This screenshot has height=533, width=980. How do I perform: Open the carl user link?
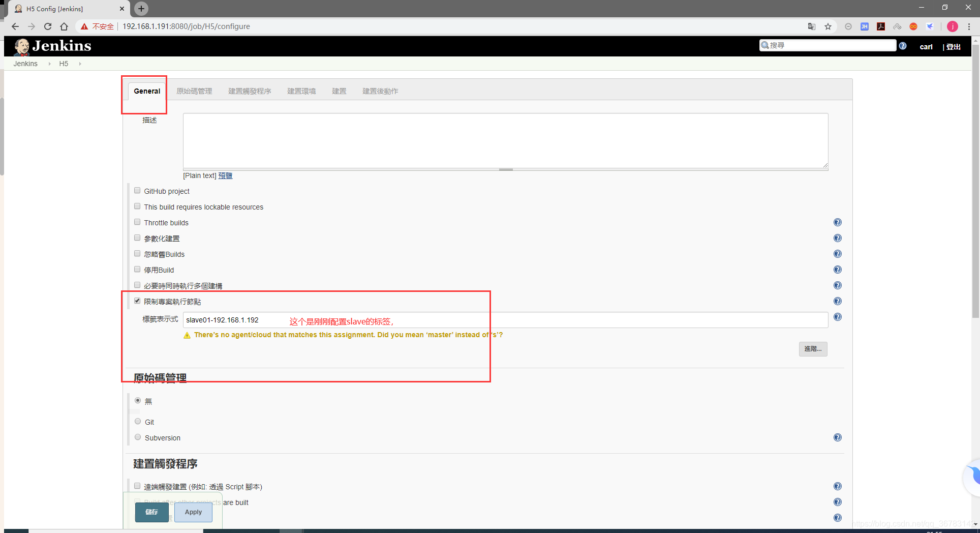point(926,47)
